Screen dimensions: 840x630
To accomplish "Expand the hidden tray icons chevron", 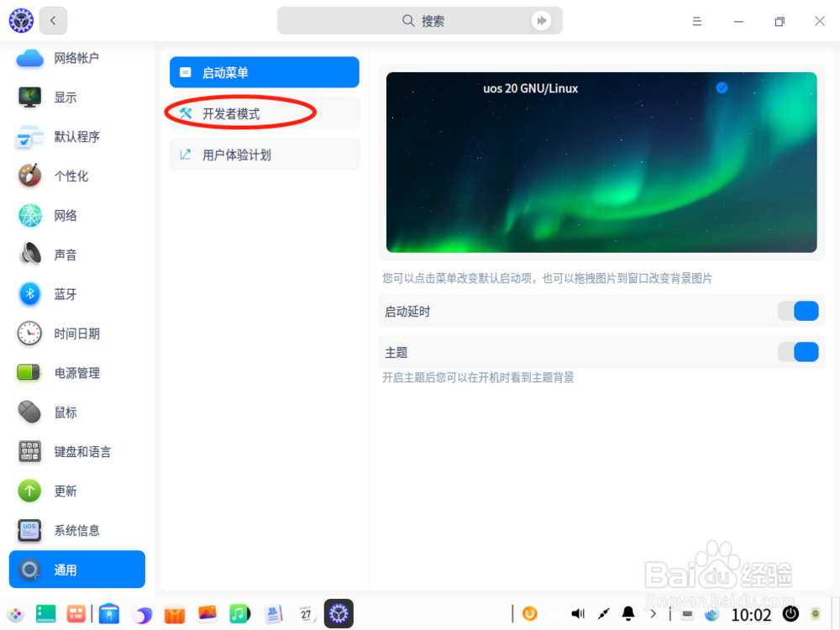I will tap(653, 614).
